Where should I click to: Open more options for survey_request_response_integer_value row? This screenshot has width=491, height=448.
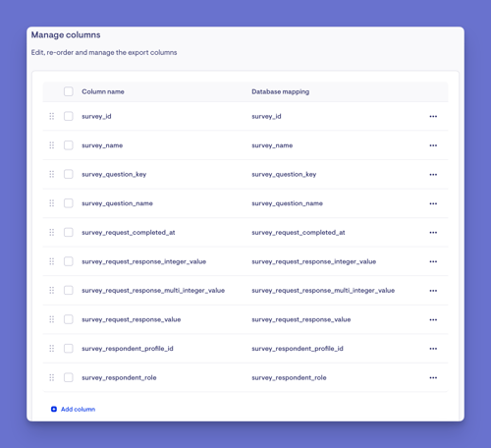433,261
